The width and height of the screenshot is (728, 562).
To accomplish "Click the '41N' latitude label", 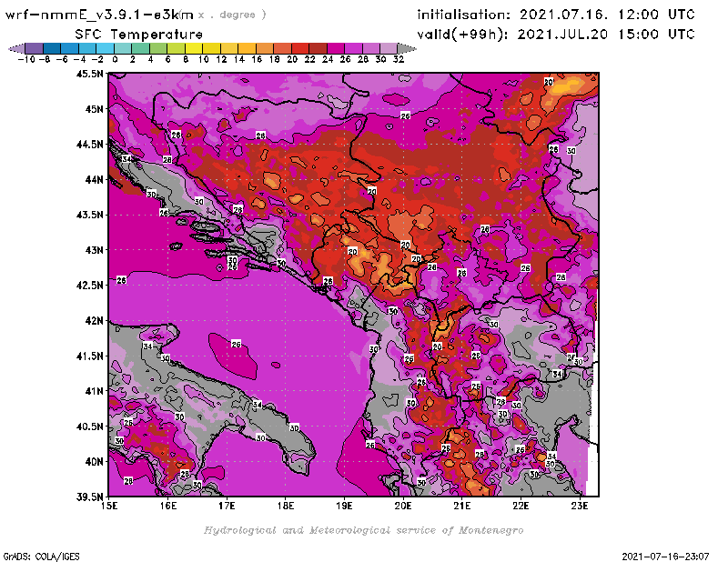I will pos(94,391).
